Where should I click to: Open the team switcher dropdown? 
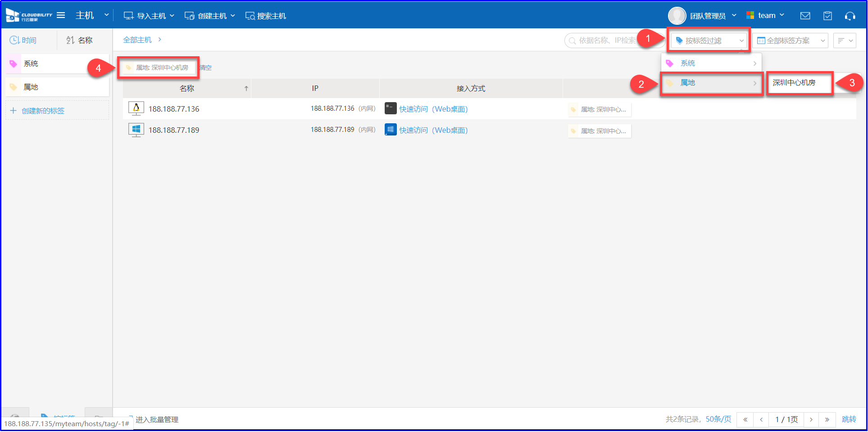coord(765,15)
